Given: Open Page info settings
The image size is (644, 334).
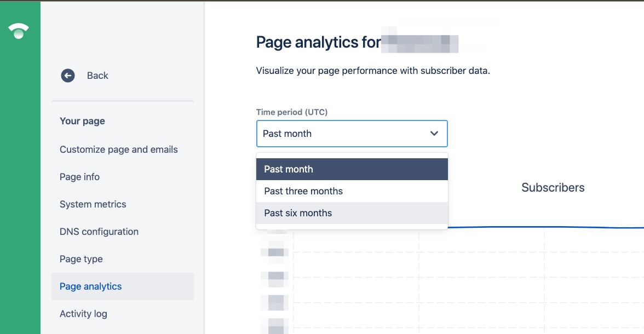Looking at the screenshot, I should 80,177.
